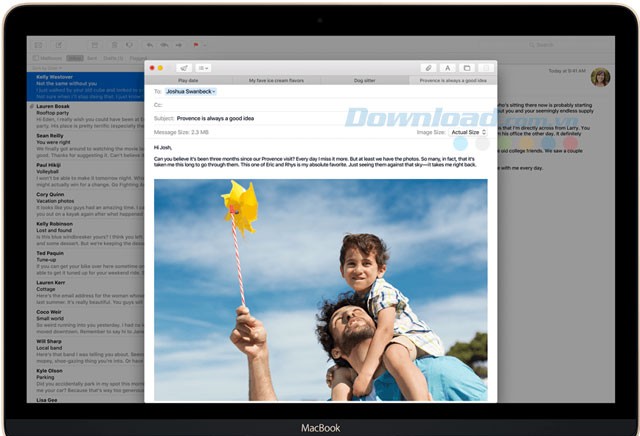Open the Joshua Swanbeck recipient dropdown

[x=191, y=91]
